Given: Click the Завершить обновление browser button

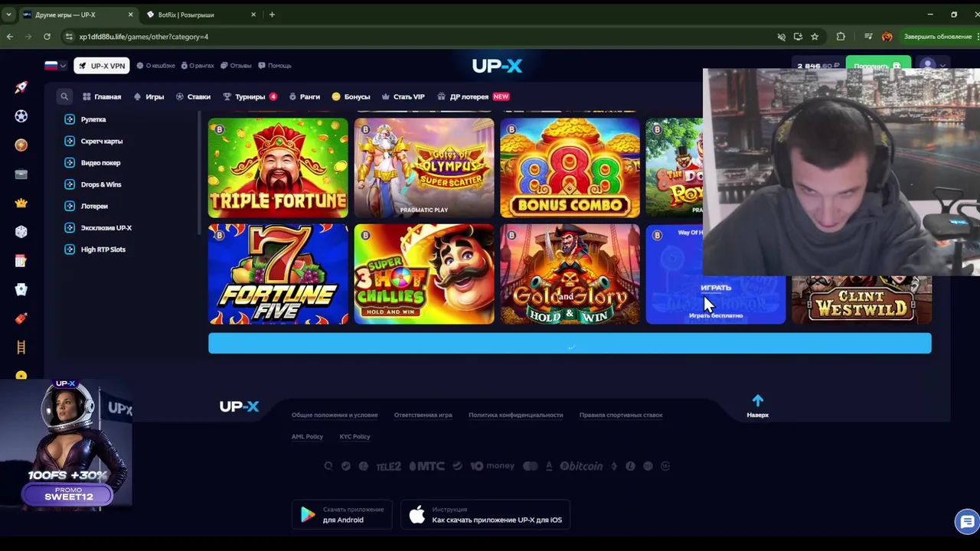Looking at the screenshot, I should (937, 37).
